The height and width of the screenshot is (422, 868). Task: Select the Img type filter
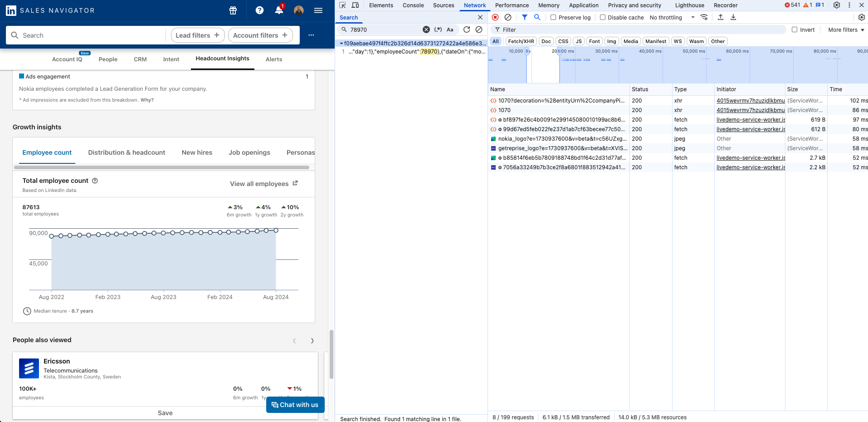click(x=612, y=41)
